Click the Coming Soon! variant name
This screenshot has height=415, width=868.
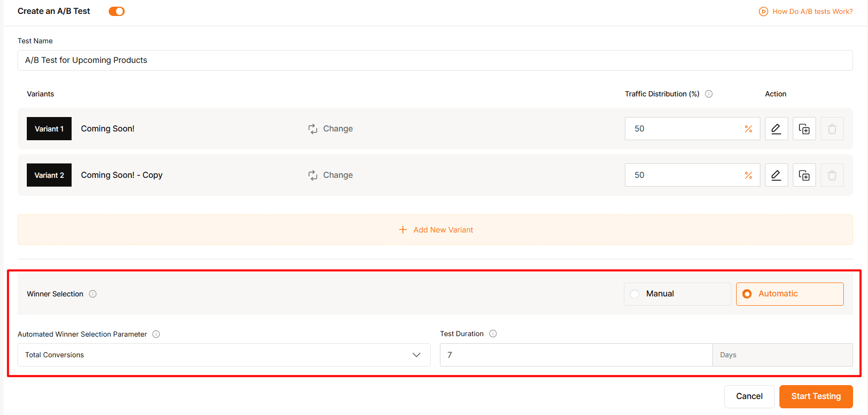[x=108, y=129]
